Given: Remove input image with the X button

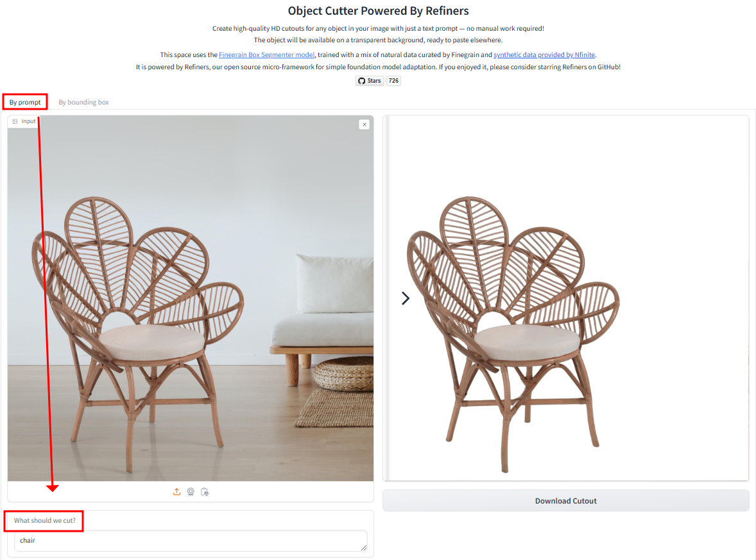Looking at the screenshot, I should (365, 124).
